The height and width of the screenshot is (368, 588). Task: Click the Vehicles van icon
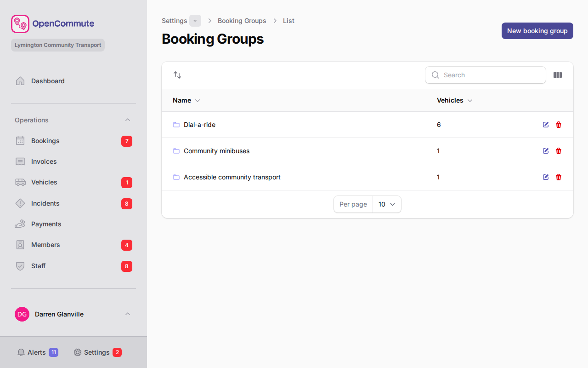tap(20, 182)
